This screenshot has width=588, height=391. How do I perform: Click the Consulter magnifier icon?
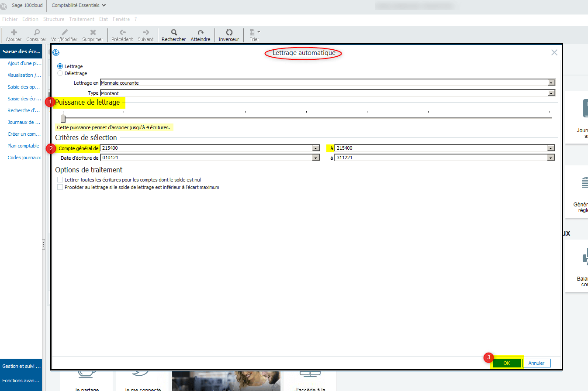coord(36,32)
